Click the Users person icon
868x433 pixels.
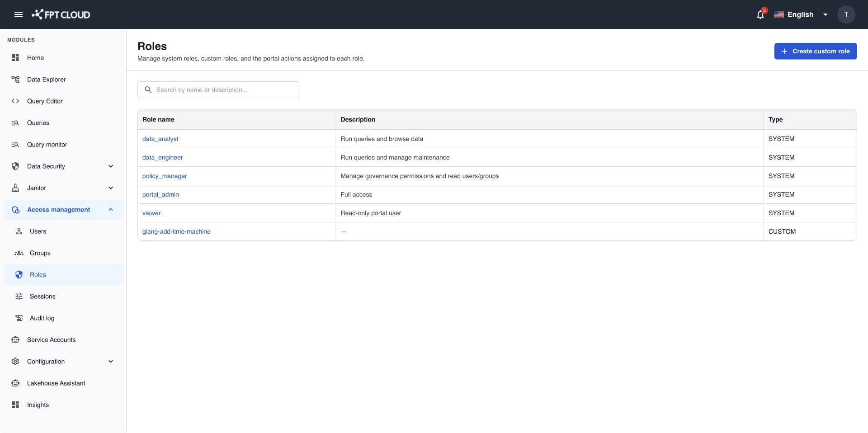point(19,231)
